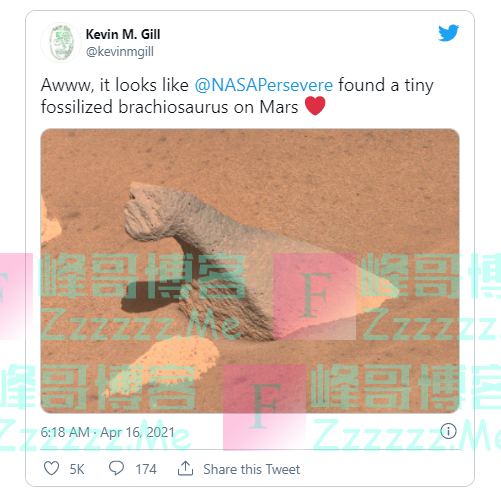Click the 5K likes count
The image size is (501, 494).
77,469
